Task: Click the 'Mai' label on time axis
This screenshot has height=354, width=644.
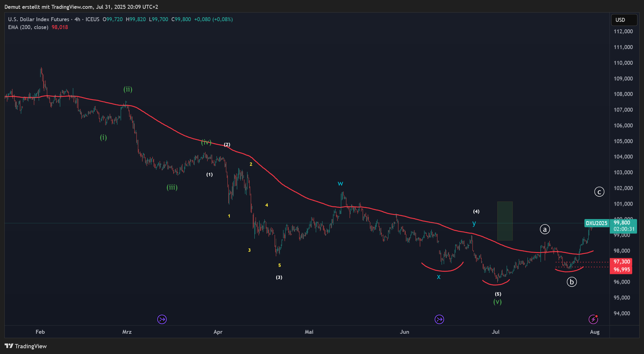Action: tap(309, 332)
